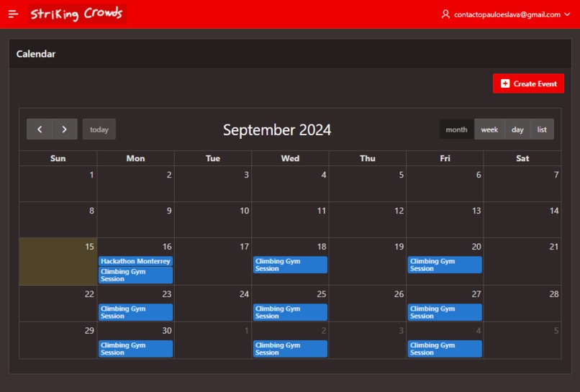This screenshot has width=580, height=392.
Task: Click the Tue column header
Action: 213,158
